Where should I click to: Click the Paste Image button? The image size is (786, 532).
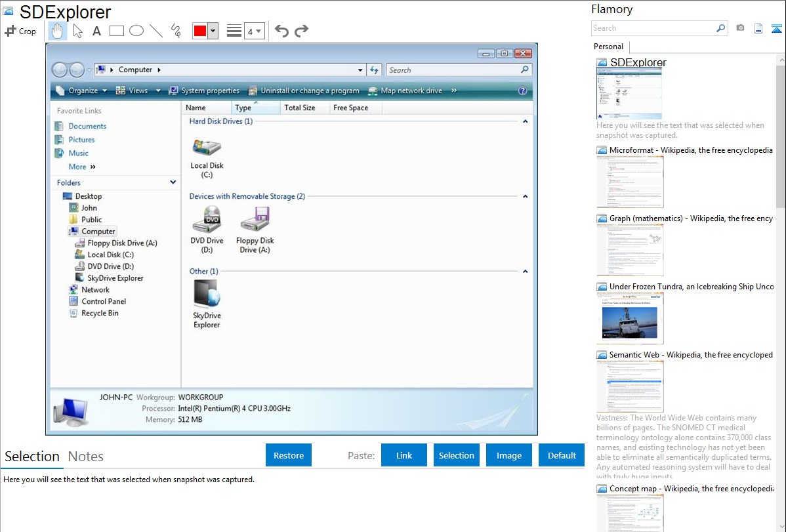click(508, 455)
